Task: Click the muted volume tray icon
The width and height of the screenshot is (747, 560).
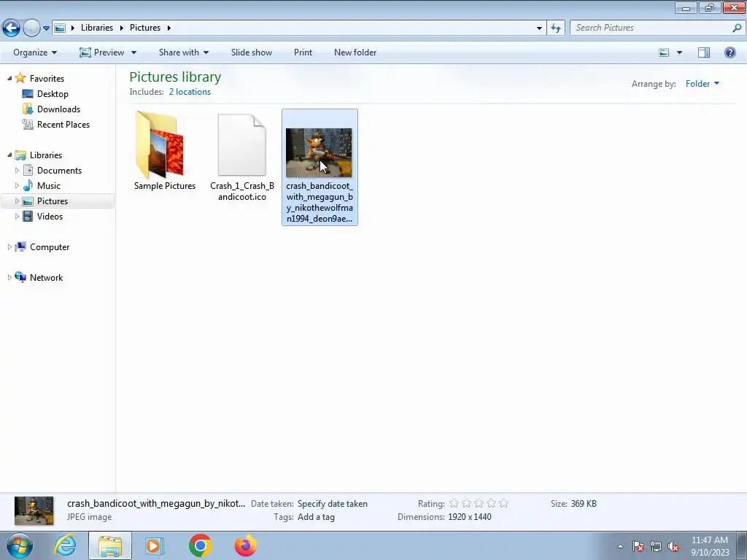Action: tap(673, 546)
